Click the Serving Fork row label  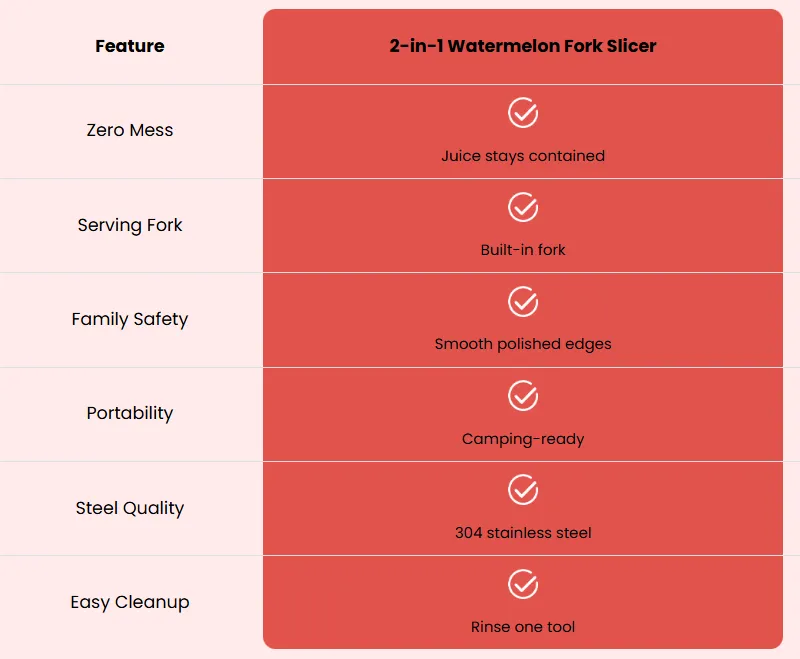[x=130, y=225]
